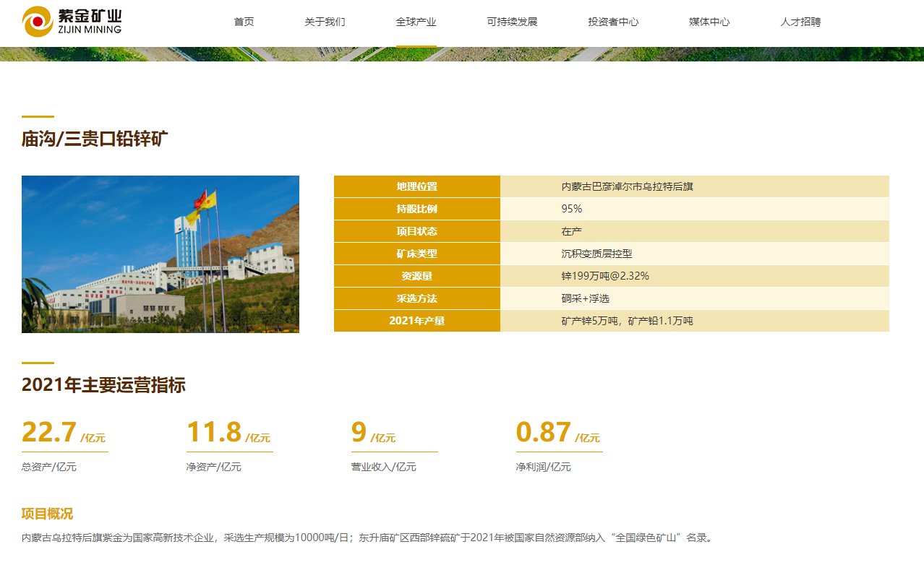Go to 可持续发展 section
Screen dimensions: 924x565
pos(512,22)
